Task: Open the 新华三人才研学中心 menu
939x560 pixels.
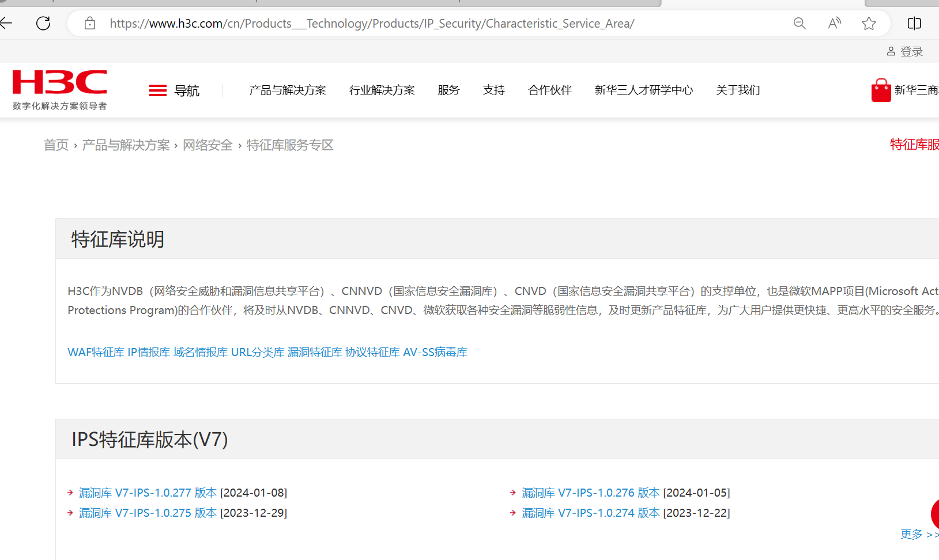Action: click(x=644, y=90)
